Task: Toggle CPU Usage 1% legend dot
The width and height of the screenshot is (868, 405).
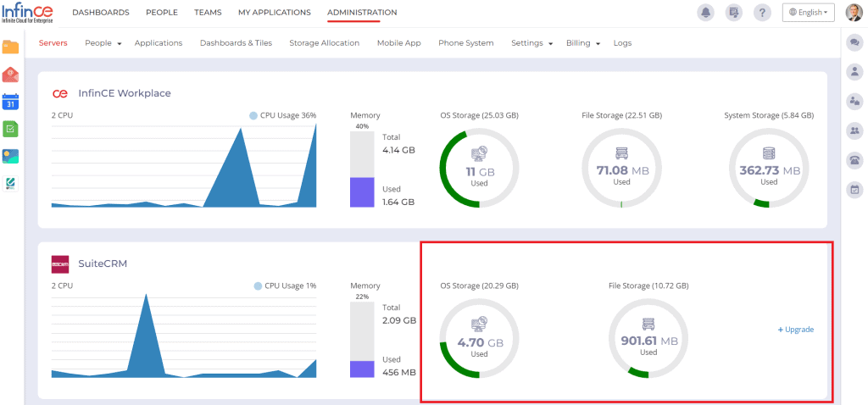Action: point(258,286)
